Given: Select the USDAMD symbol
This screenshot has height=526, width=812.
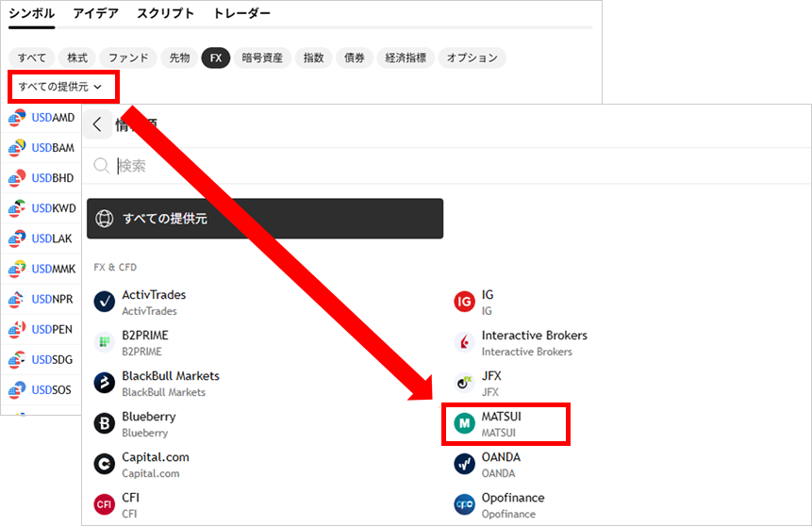Looking at the screenshot, I should click(x=53, y=118).
